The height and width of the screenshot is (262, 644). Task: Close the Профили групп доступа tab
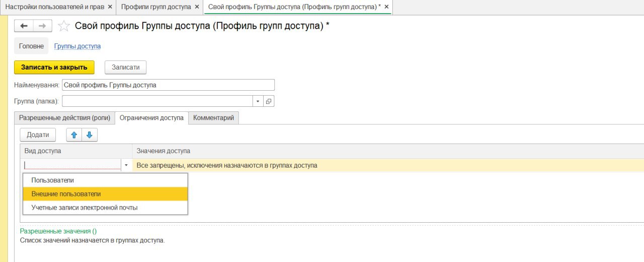(x=197, y=7)
